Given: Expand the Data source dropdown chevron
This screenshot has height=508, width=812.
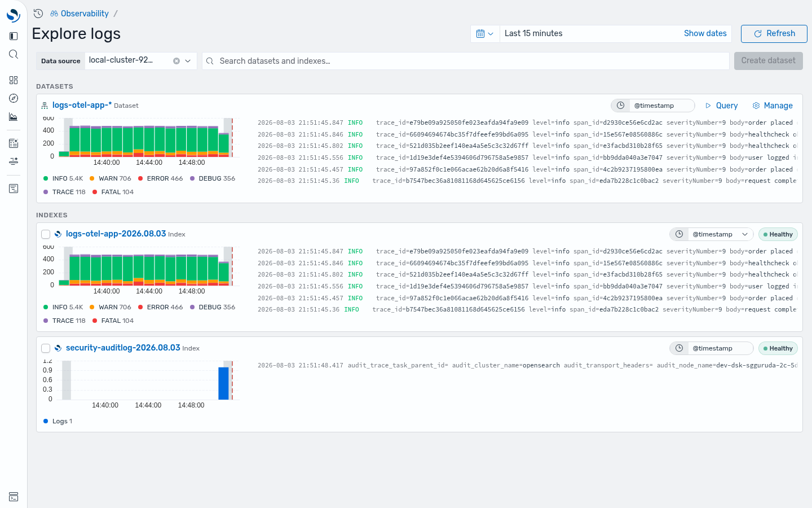Looking at the screenshot, I should click(188, 61).
